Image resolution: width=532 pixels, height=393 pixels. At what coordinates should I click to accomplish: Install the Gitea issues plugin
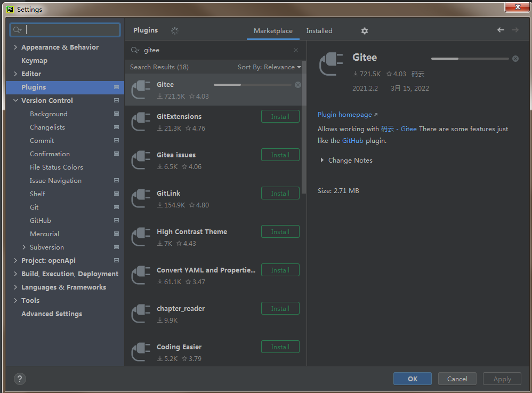click(x=280, y=155)
